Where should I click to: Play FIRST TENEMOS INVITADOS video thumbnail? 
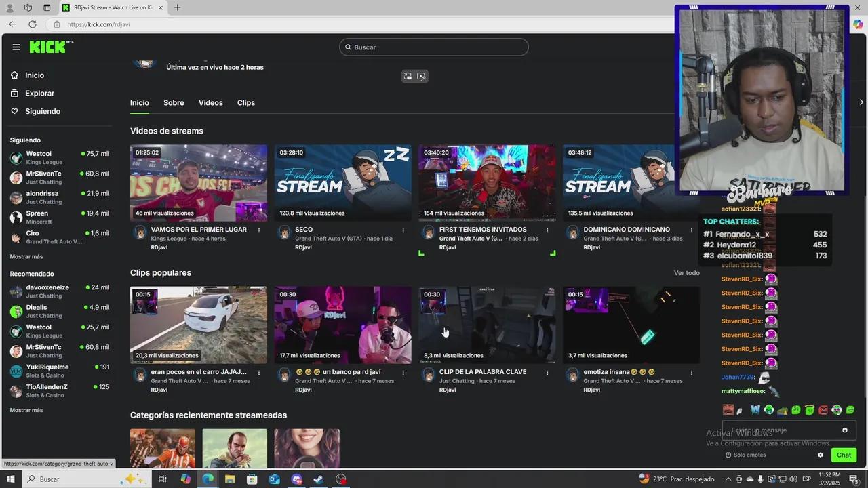(487, 183)
